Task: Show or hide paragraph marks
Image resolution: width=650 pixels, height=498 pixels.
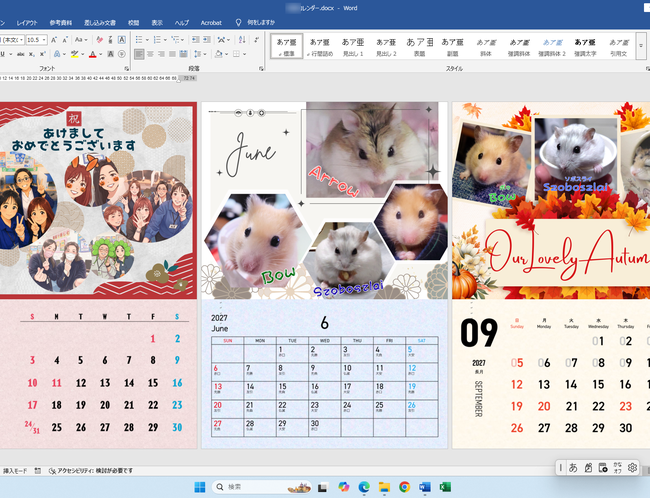Action: pyautogui.click(x=257, y=40)
